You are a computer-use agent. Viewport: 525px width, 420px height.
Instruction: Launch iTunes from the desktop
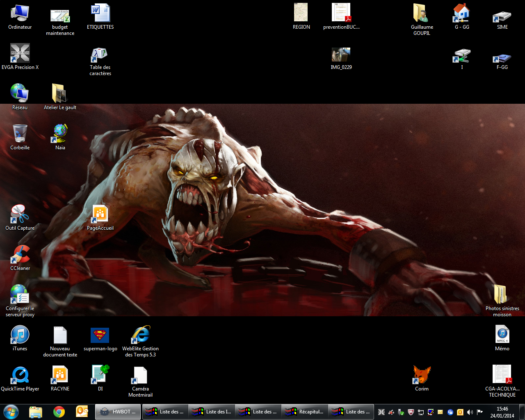pos(20,338)
